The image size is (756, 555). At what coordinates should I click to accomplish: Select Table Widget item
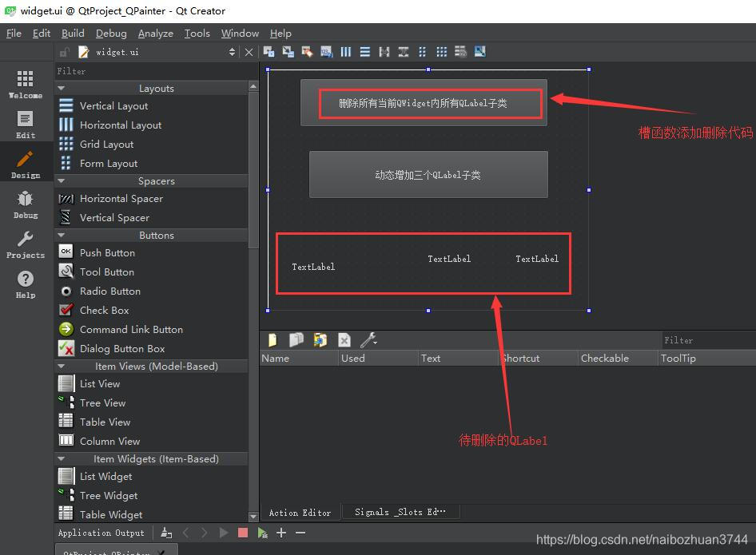(111, 514)
